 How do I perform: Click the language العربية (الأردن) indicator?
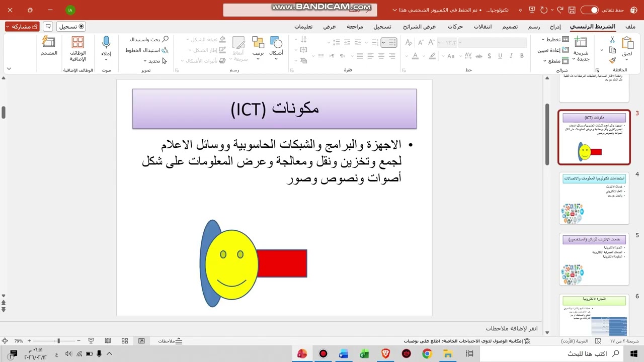575,341
